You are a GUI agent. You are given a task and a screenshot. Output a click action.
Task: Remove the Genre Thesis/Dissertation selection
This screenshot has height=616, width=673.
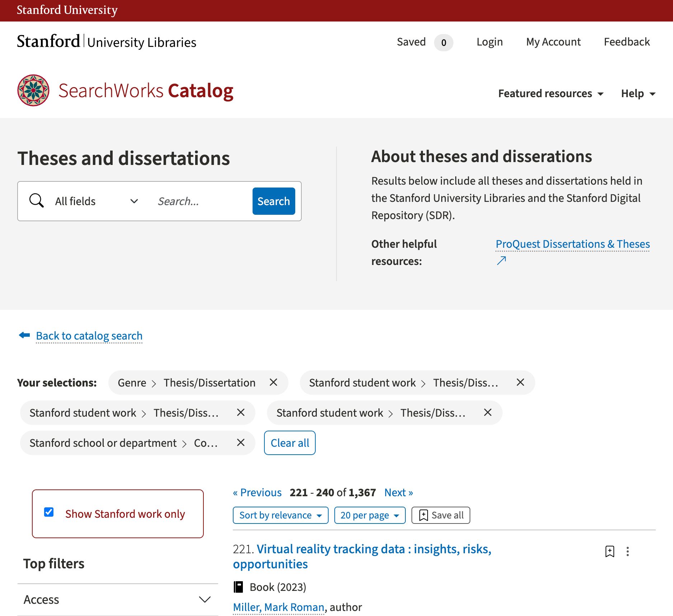coord(273,382)
